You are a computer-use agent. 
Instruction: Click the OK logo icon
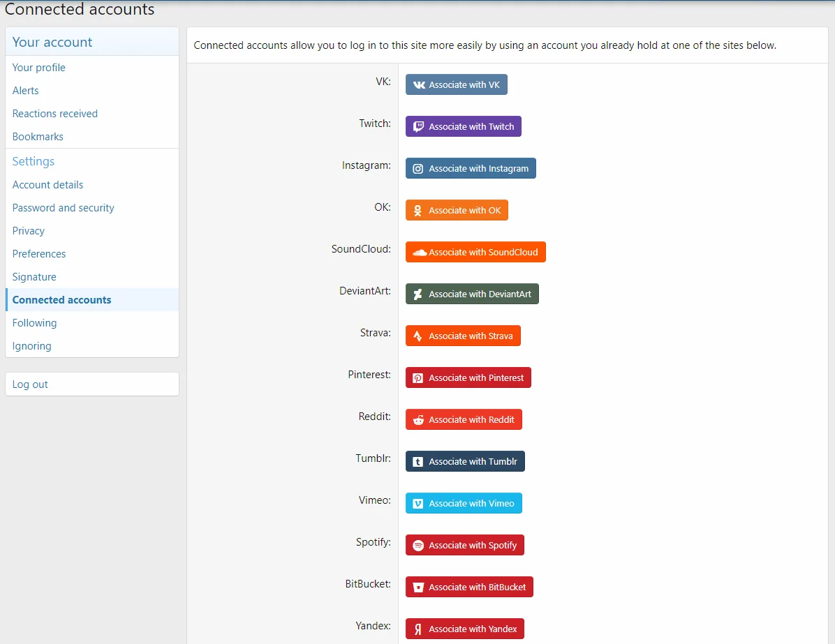(418, 211)
